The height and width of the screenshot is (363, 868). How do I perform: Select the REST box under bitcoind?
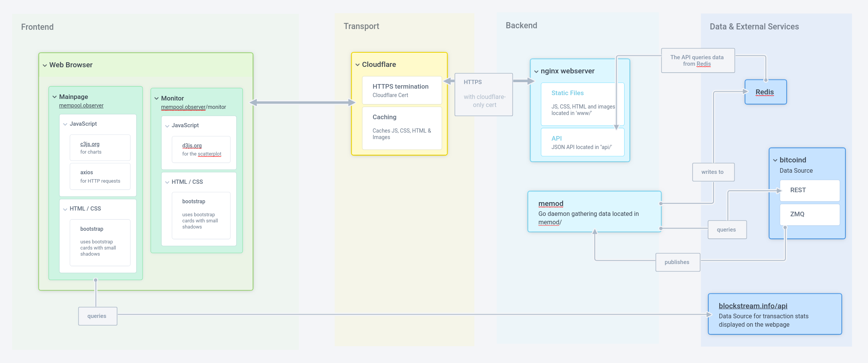pyautogui.click(x=809, y=190)
